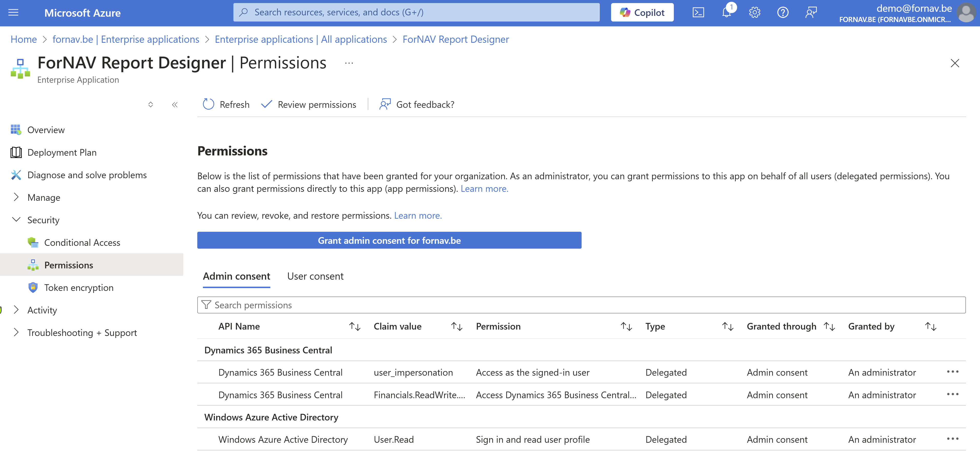Open Token encryption in sidebar
Screen dimensions: 980x464
coord(79,288)
